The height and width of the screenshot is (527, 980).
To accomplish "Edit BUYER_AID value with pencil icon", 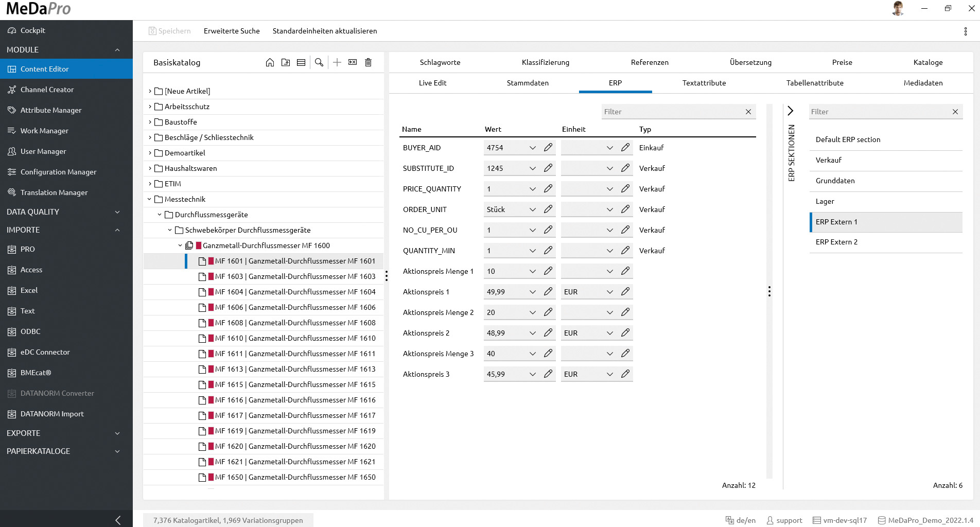I will pyautogui.click(x=548, y=148).
